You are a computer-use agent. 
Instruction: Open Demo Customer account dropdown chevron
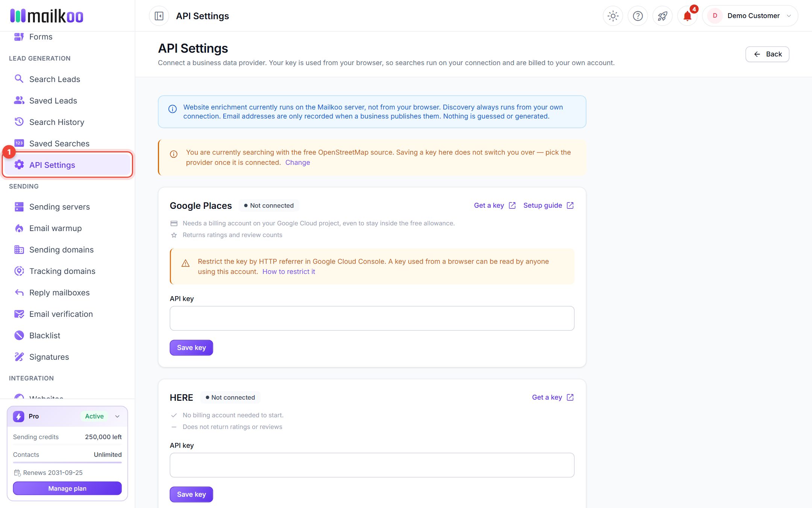tap(789, 16)
